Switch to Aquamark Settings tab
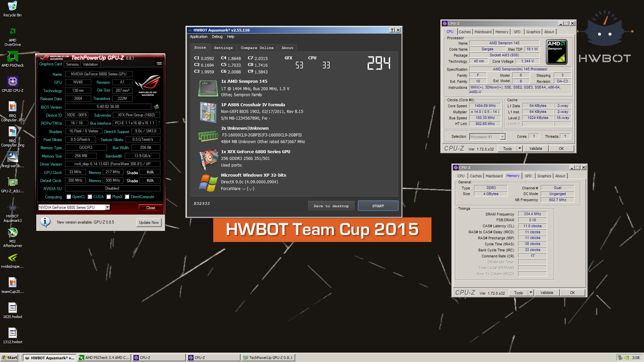644x362 pixels. click(223, 48)
